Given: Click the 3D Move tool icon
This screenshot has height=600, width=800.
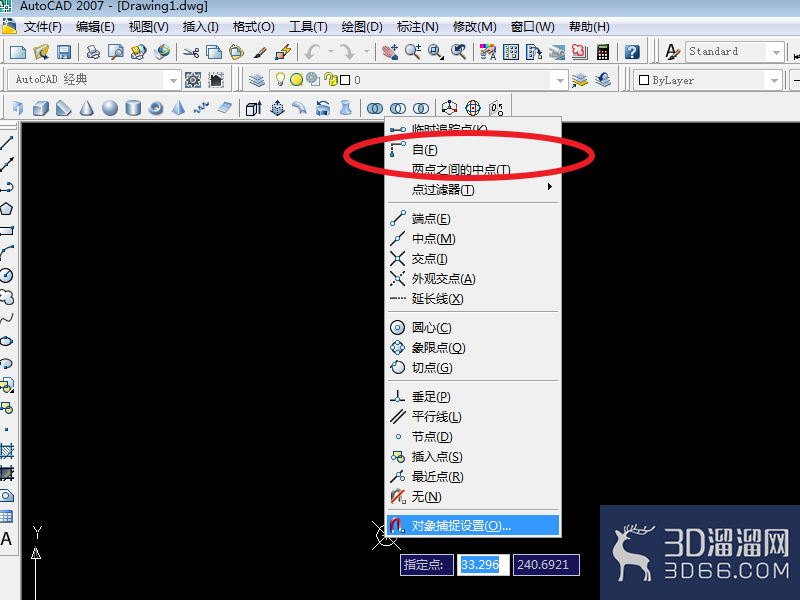Looking at the screenshot, I should click(449, 108).
